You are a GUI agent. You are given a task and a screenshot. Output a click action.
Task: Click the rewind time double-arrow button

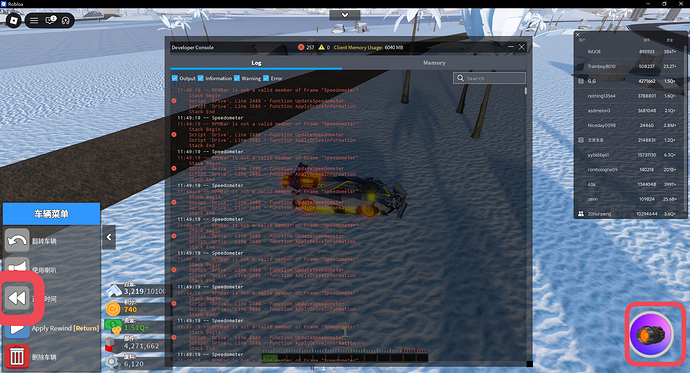pos(18,298)
